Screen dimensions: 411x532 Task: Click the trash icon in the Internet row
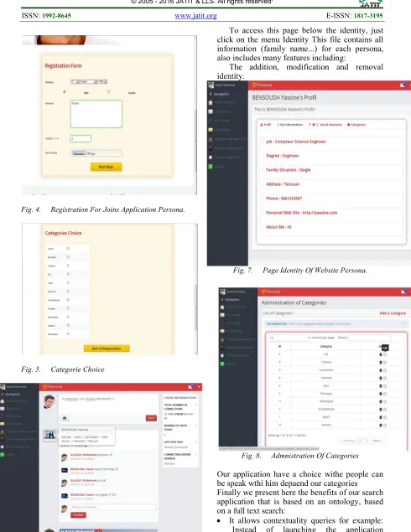[x=381, y=378]
